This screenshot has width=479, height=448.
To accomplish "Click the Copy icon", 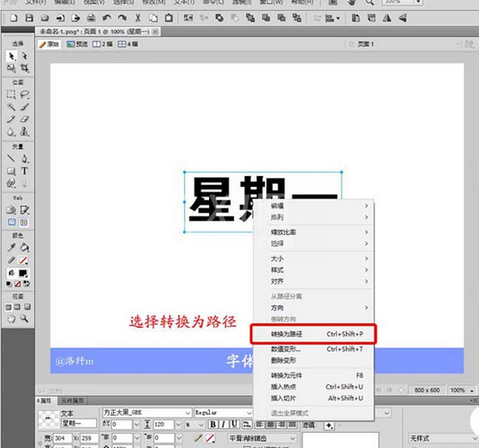I will [153, 18].
